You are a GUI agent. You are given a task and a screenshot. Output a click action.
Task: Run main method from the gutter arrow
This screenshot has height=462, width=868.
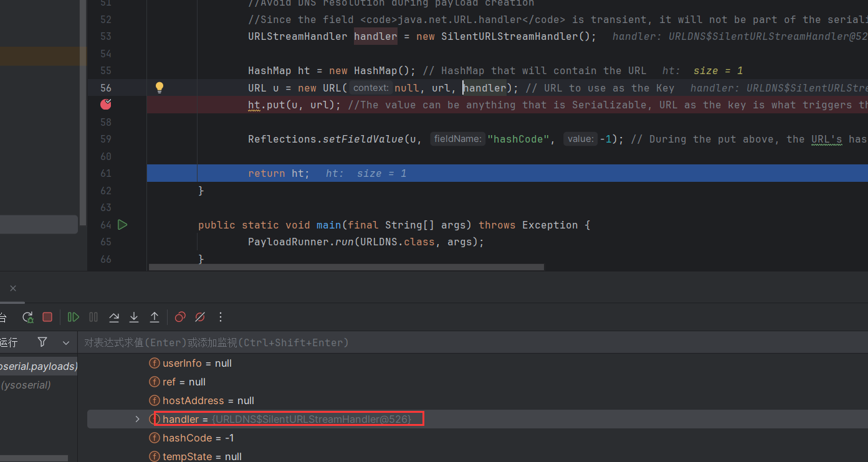coord(123,224)
